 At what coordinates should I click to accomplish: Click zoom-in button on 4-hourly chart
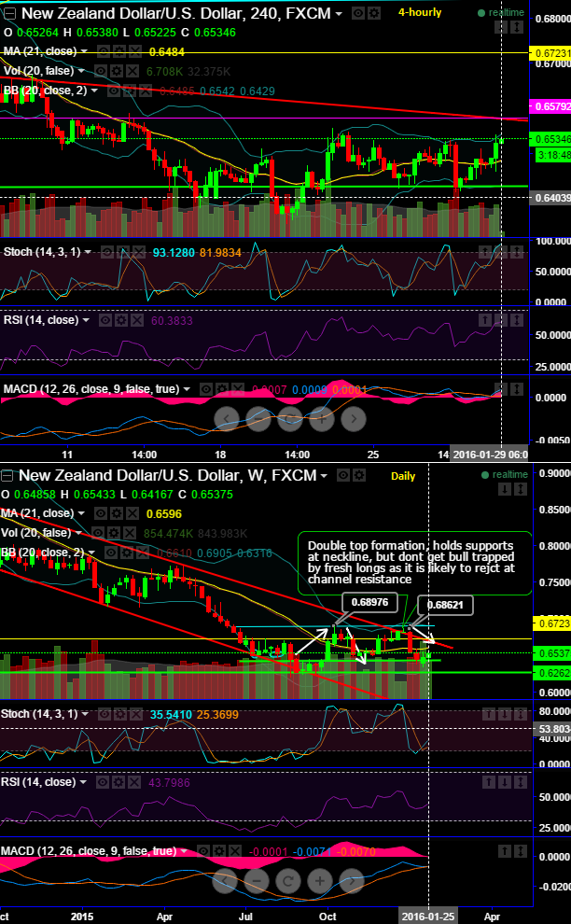(x=321, y=418)
